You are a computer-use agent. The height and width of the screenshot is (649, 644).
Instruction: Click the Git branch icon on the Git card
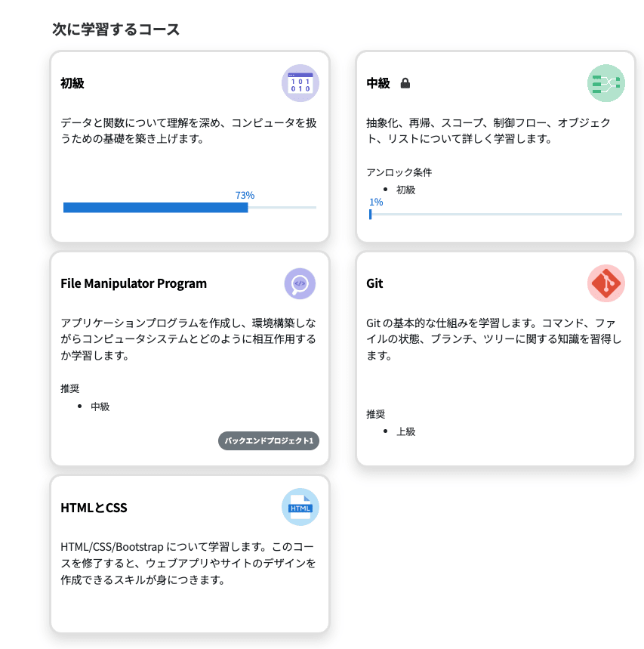(605, 283)
